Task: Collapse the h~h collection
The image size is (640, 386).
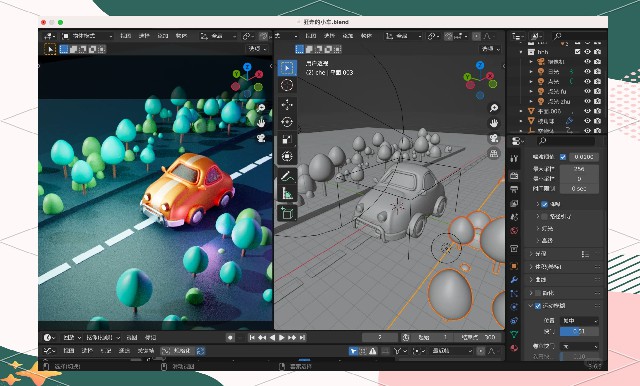Action: pyautogui.click(x=521, y=52)
